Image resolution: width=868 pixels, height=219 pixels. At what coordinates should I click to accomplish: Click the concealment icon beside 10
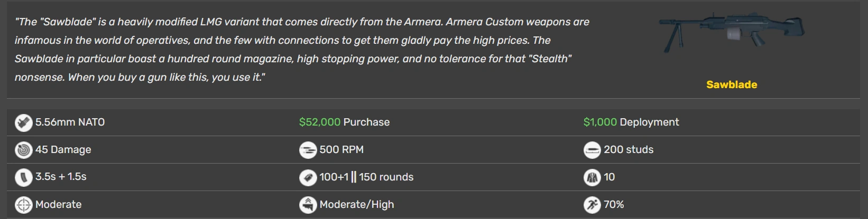coord(592,177)
